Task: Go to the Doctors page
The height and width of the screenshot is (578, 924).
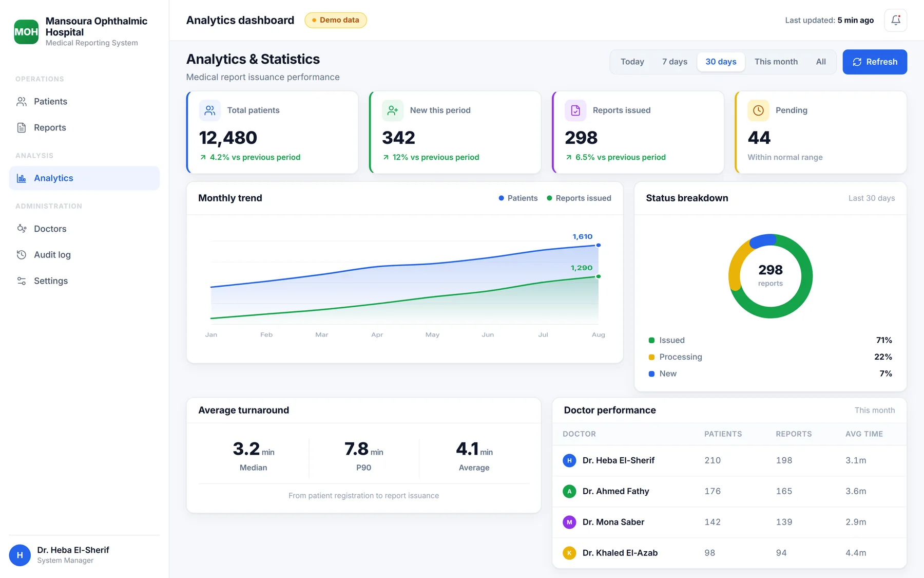Action: (84, 229)
